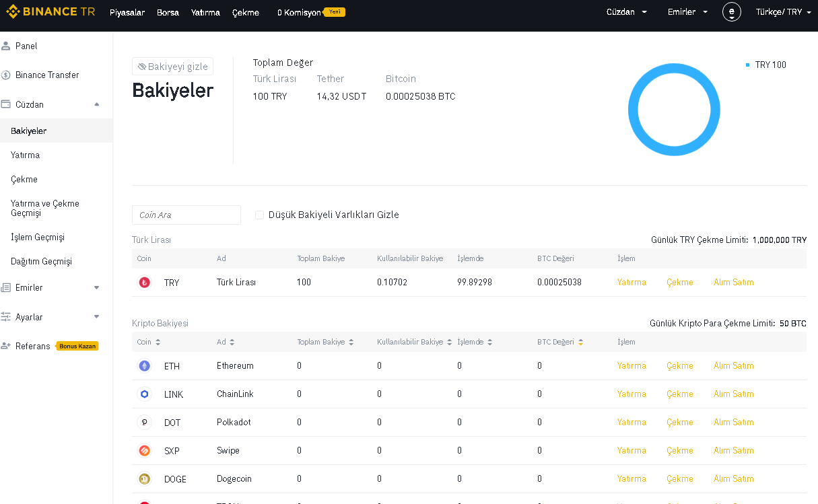Collapse the Cüzdan sidebar section arrow

[96, 104]
